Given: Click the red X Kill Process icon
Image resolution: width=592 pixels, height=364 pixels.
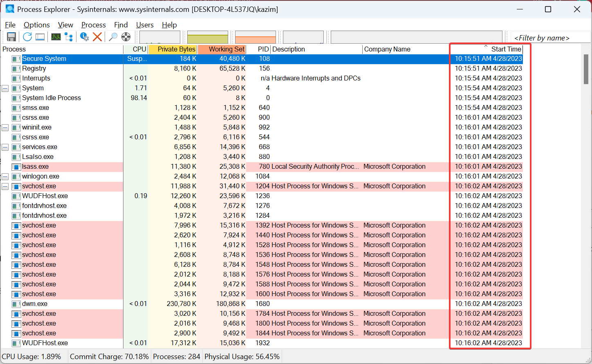Looking at the screenshot, I should 97,37.
